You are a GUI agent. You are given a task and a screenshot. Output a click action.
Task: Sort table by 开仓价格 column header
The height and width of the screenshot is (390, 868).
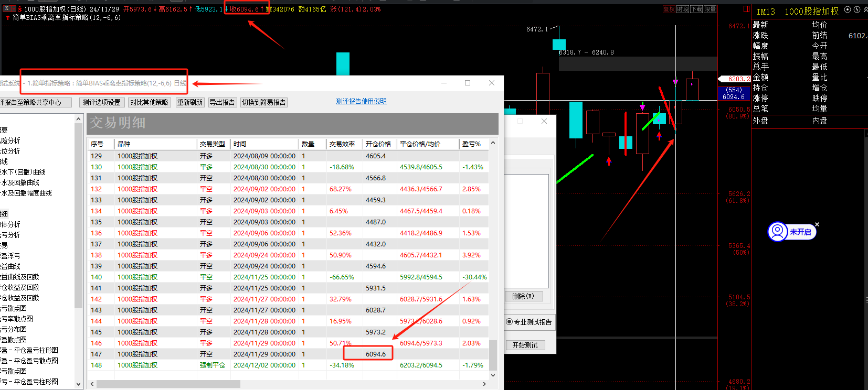click(379, 144)
